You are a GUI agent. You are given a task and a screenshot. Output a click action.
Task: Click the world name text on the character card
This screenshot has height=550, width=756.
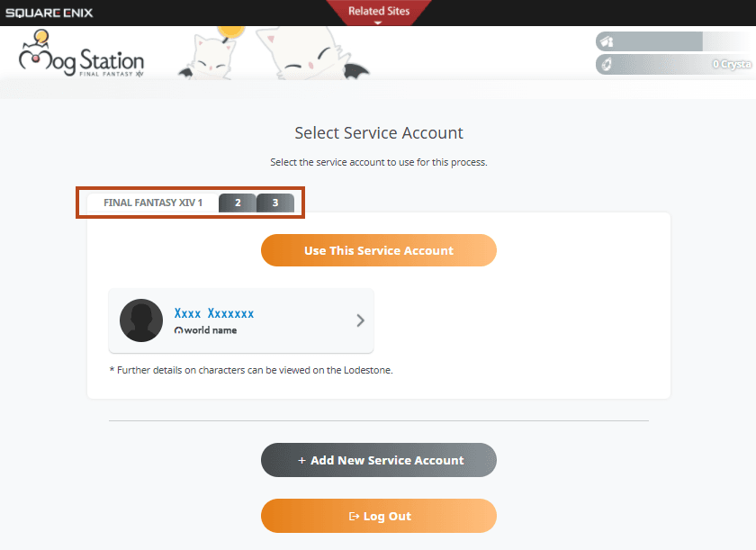pos(211,331)
